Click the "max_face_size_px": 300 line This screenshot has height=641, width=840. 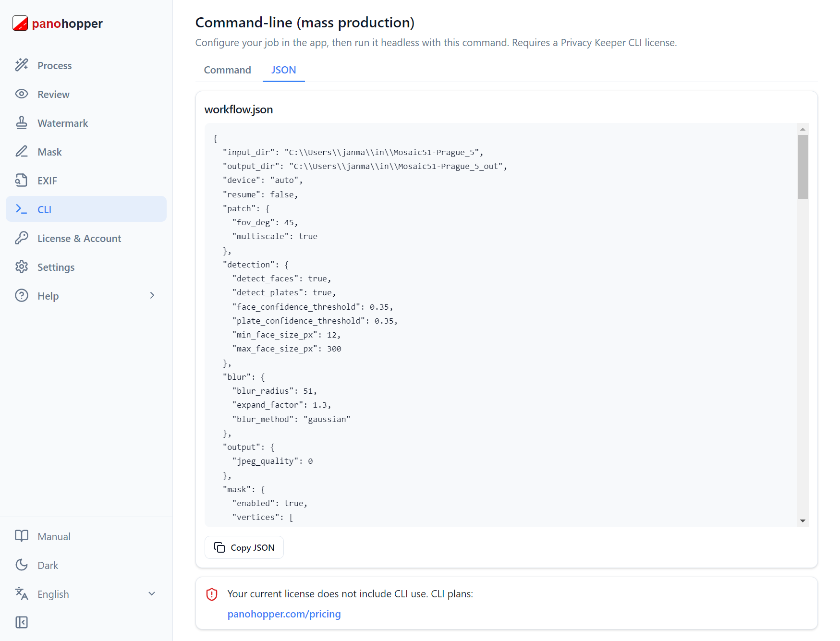(287, 349)
